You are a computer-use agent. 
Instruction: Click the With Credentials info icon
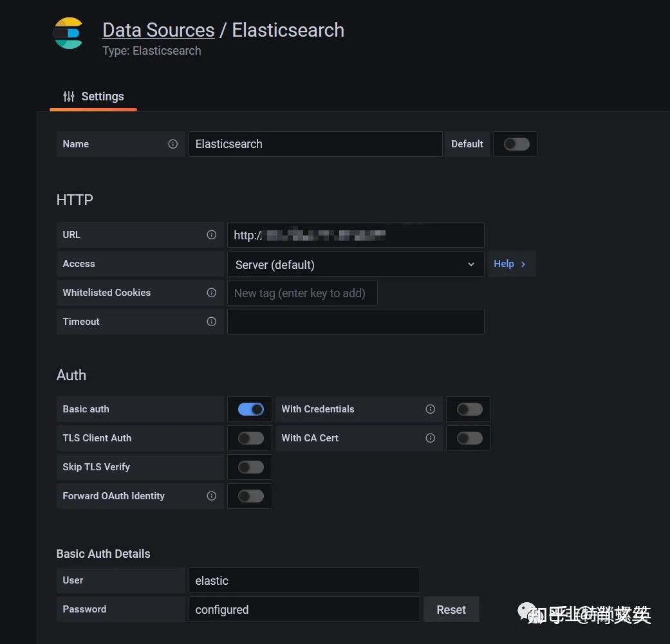pos(430,409)
